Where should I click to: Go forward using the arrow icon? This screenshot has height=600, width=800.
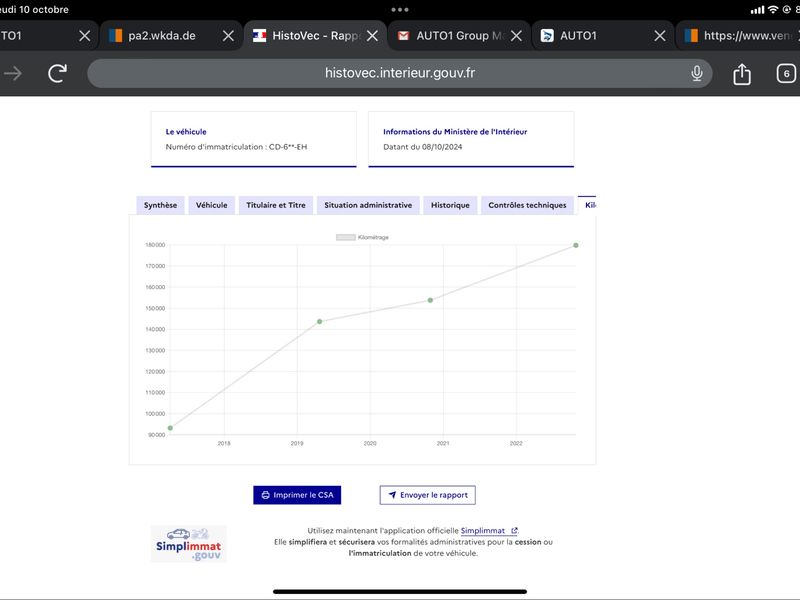click(13, 73)
